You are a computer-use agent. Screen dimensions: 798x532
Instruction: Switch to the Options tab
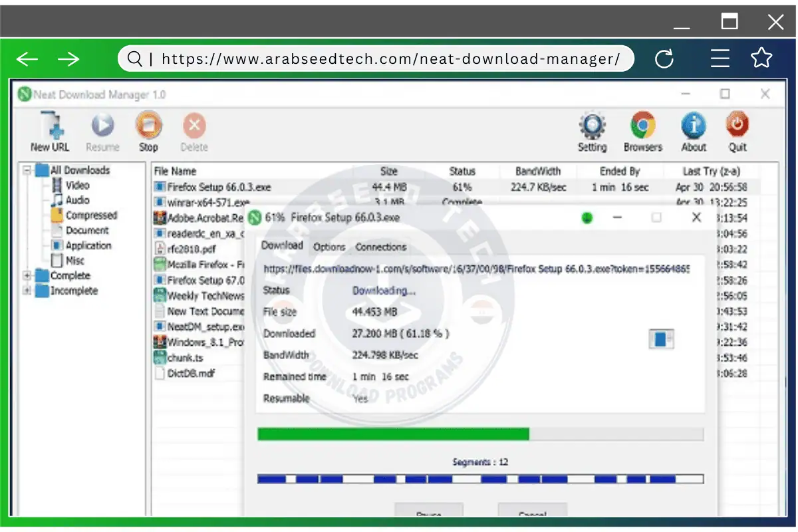[329, 247]
